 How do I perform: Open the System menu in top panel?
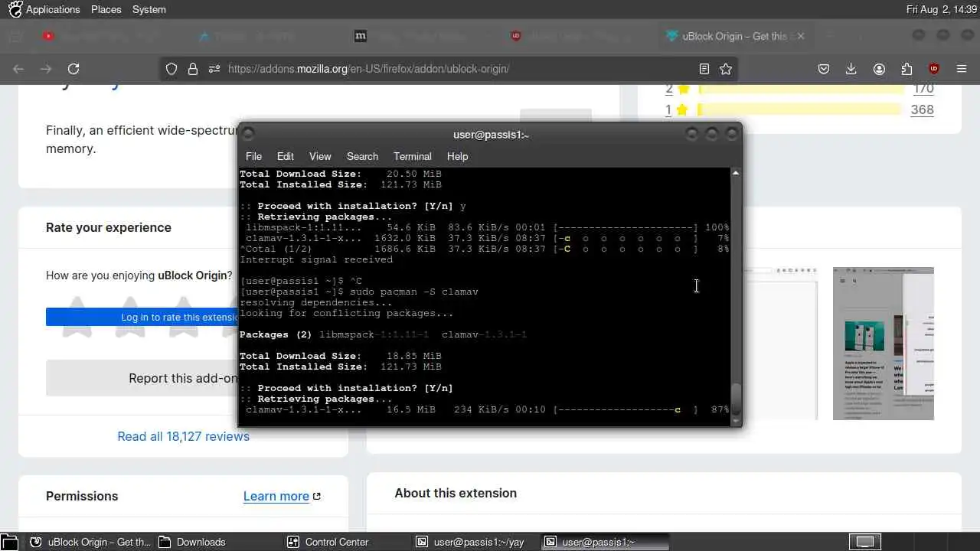[x=149, y=9]
